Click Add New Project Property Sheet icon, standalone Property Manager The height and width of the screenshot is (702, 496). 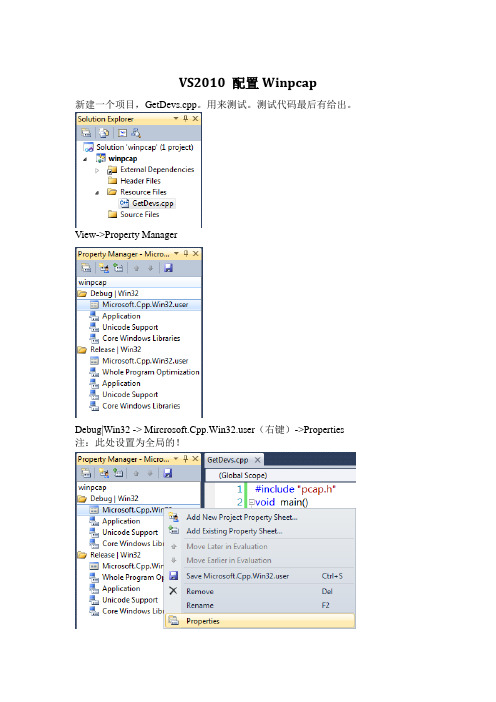(x=104, y=268)
